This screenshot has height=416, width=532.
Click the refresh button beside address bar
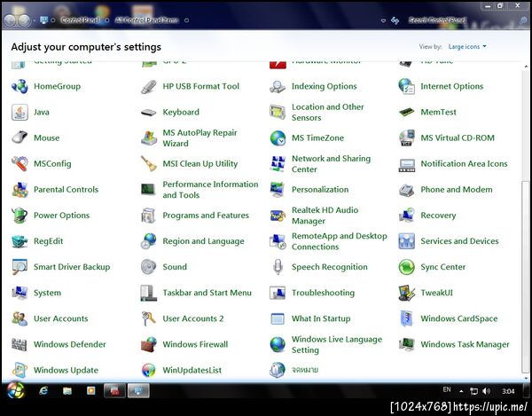[395, 20]
